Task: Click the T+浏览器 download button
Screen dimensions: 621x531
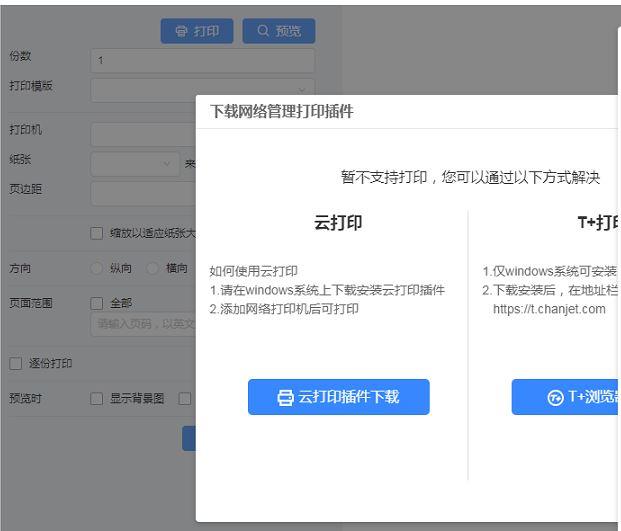Action: [x=565, y=397]
